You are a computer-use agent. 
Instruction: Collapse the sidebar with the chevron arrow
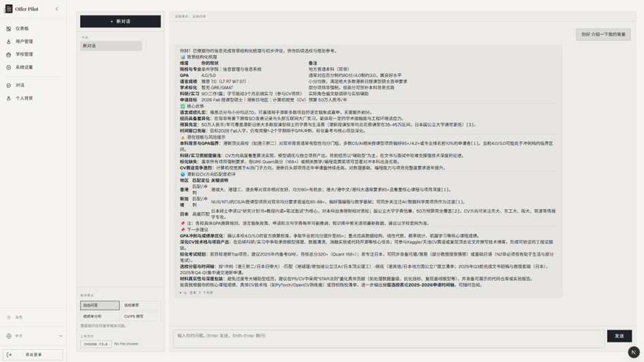(x=57, y=9)
